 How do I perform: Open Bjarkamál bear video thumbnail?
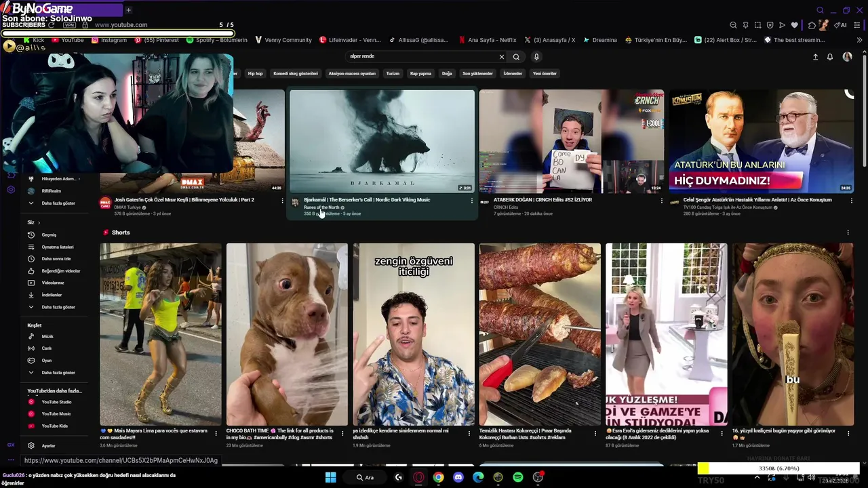(x=382, y=141)
